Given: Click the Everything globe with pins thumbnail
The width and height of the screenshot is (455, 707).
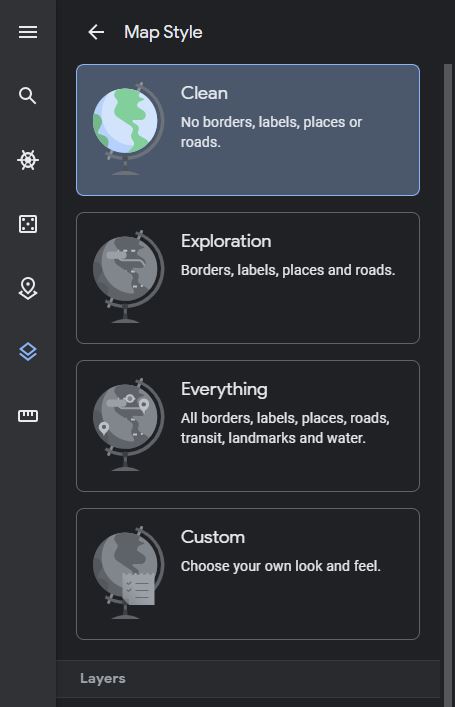Looking at the screenshot, I should coord(128,424).
